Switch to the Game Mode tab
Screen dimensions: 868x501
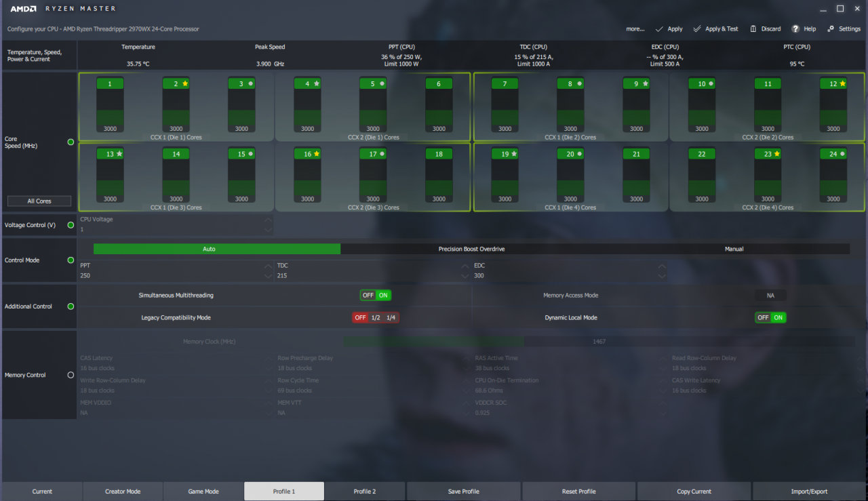(x=203, y=492)
